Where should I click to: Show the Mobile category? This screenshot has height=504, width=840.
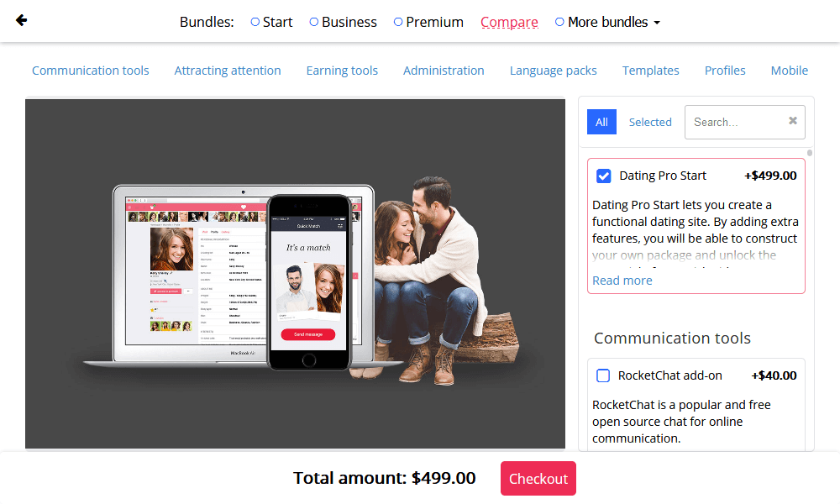[x=789, y=71]
